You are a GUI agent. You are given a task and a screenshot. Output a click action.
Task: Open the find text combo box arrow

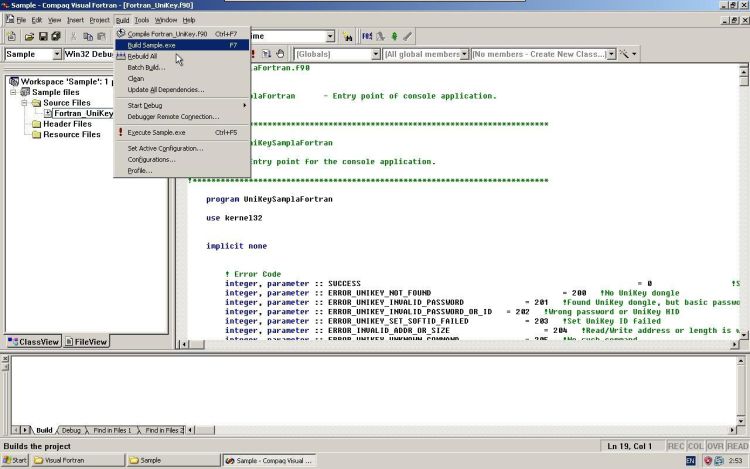pyautogui.click(x=330, y=36)
